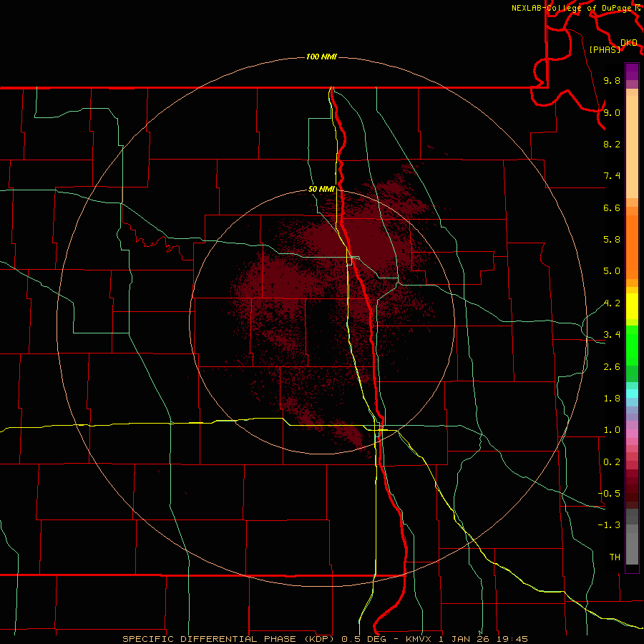Click the 3.4 value on the color scale
This screenshot has width=644, height=644.
pos(612,335)
